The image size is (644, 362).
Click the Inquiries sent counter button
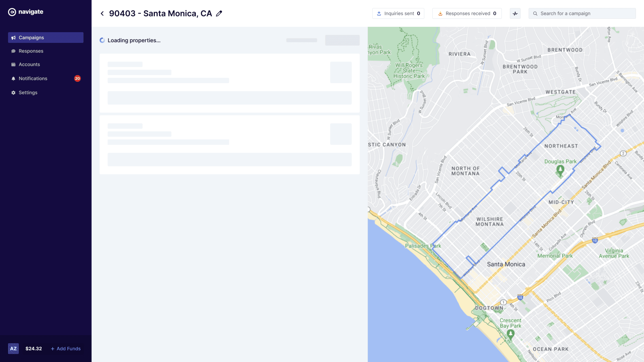click(398, 13)
